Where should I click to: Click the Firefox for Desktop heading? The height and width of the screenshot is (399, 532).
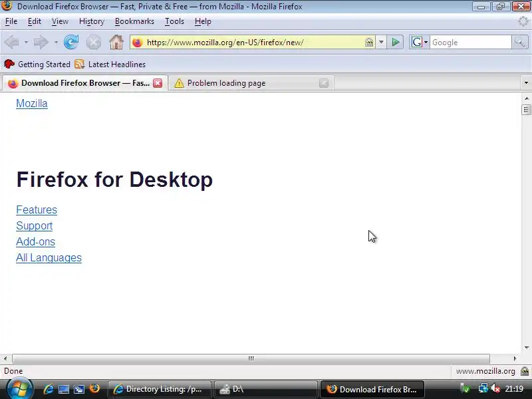[114, 179]
